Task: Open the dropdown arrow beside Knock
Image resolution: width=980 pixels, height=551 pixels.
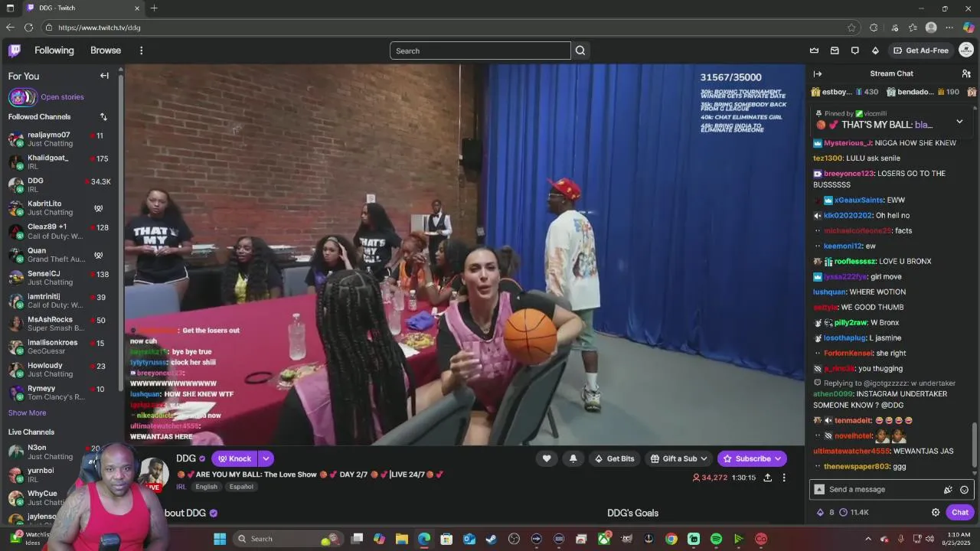Action: (266, 458)
